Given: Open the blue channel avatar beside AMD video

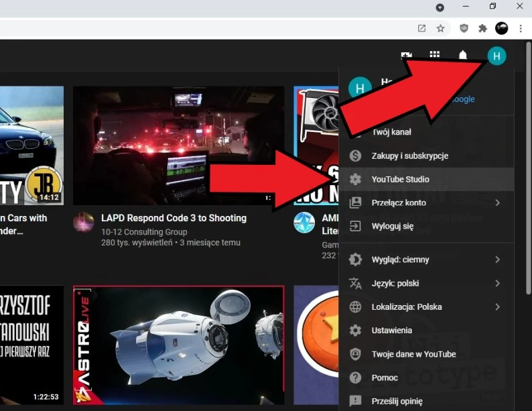Looking at the screenshot, I should coord(304,223).
